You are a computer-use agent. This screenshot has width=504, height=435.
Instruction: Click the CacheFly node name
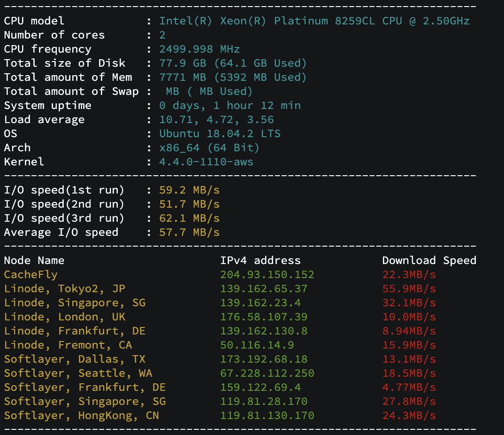(31, 275)
